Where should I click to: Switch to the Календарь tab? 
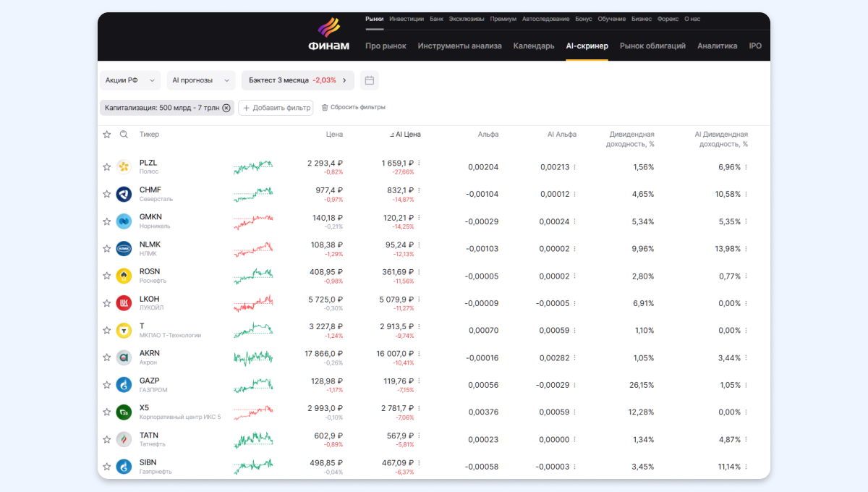(533, 46)
